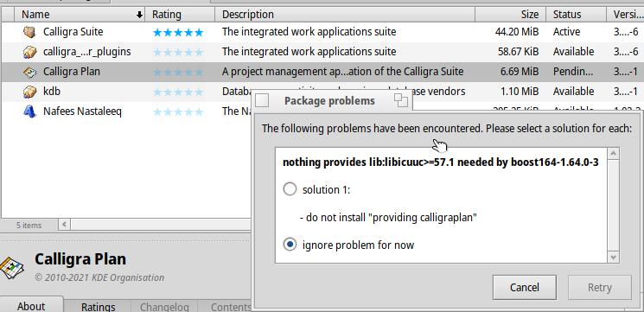This screenshot has width=644, height=312.
Task: Click the Package problems dialog window icon
Action: tap(262, 100)
